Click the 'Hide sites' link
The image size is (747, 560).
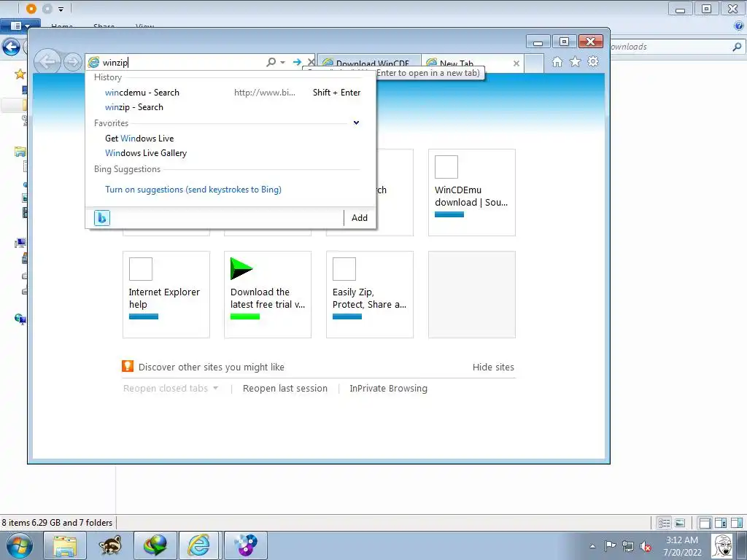click(493, 367)
